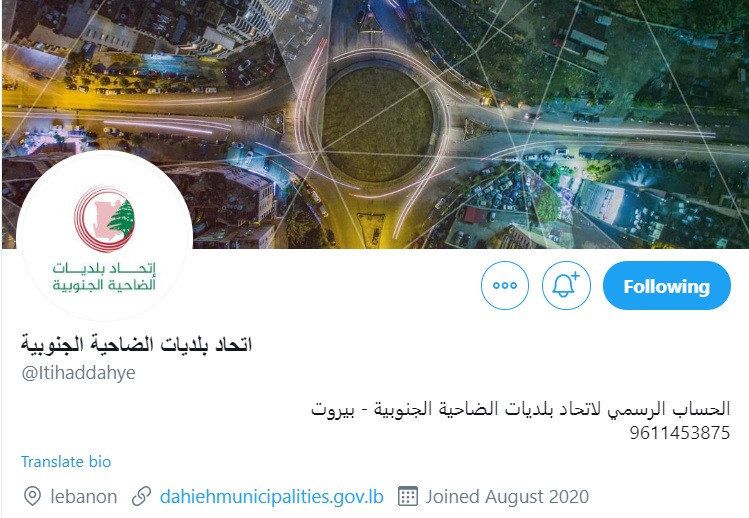Click the location pin icon
Image resolution: width=749 pixels, height=518 pixels.
32,496
